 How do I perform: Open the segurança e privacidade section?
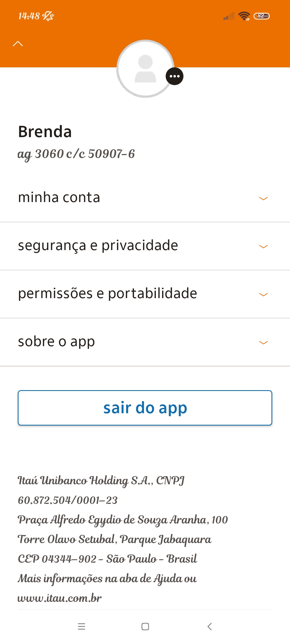click(x=98, y=246)
